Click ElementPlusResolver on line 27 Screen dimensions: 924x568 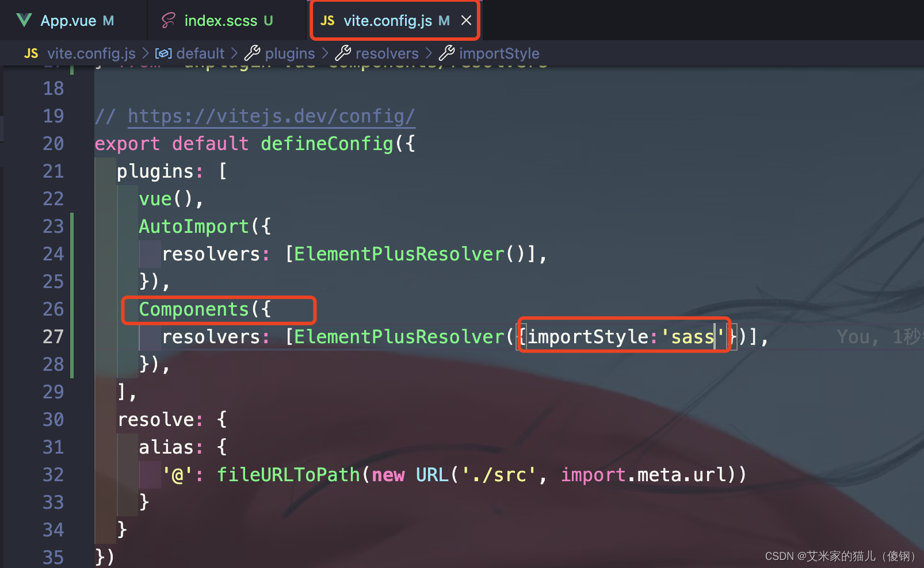[x=399, y=337]
